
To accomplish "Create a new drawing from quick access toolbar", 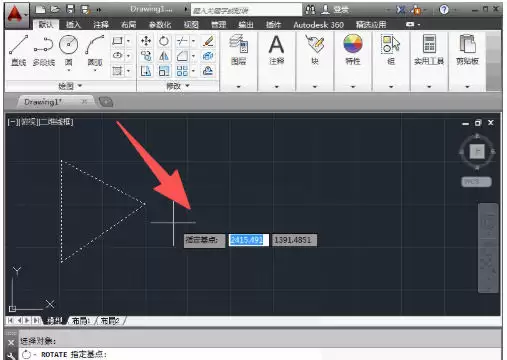I will pyautogui.click(x=40, y=9).
